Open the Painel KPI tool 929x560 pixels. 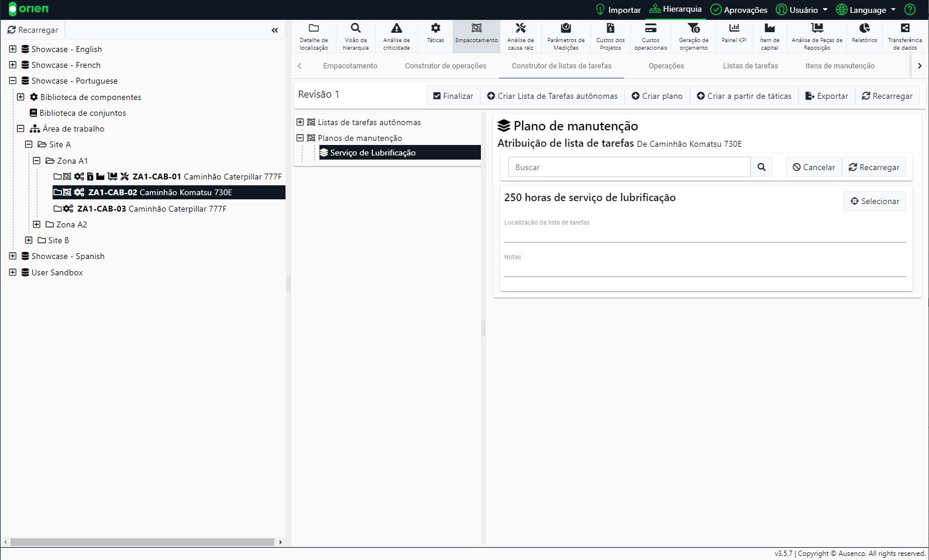(734, 36)
